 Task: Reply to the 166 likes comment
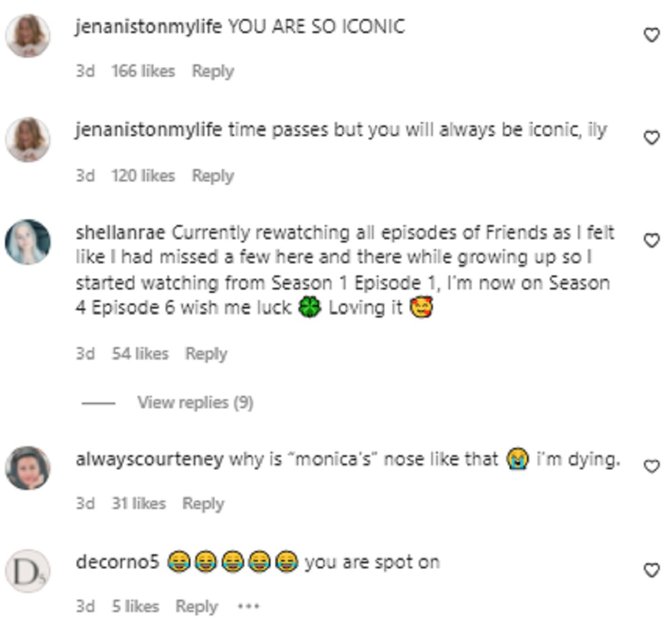pyautogui.click(x=213, y=72)
